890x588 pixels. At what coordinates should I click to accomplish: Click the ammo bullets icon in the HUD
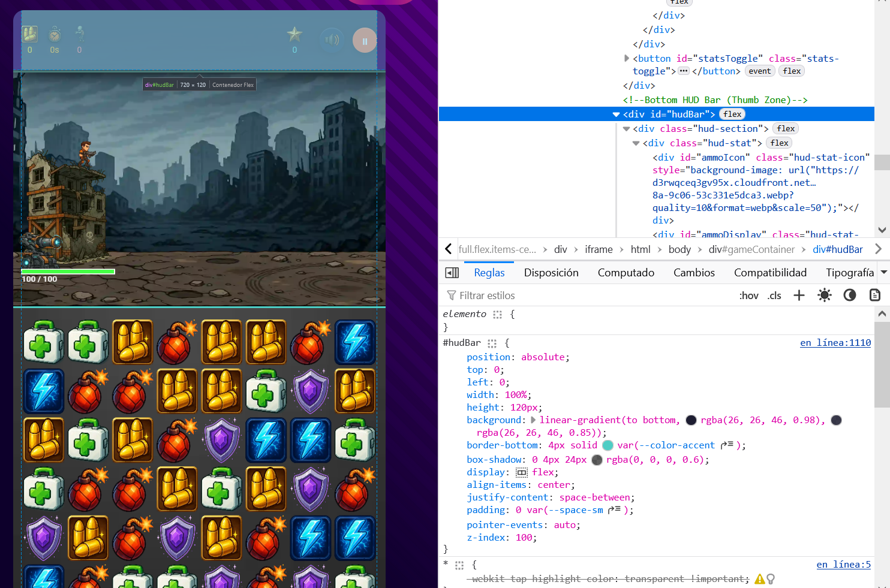click(x=30, y=34)
